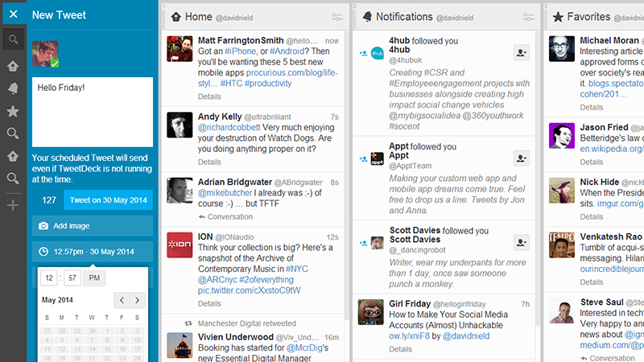Click the Scott Davies avatar in notifications
This screenshot has width=644, height=362.
(377, 243)
